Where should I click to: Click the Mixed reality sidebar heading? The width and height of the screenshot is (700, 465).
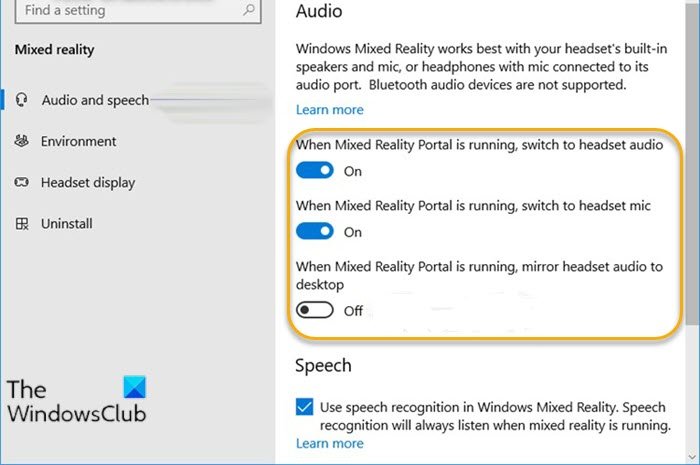(x=54, y=50)
